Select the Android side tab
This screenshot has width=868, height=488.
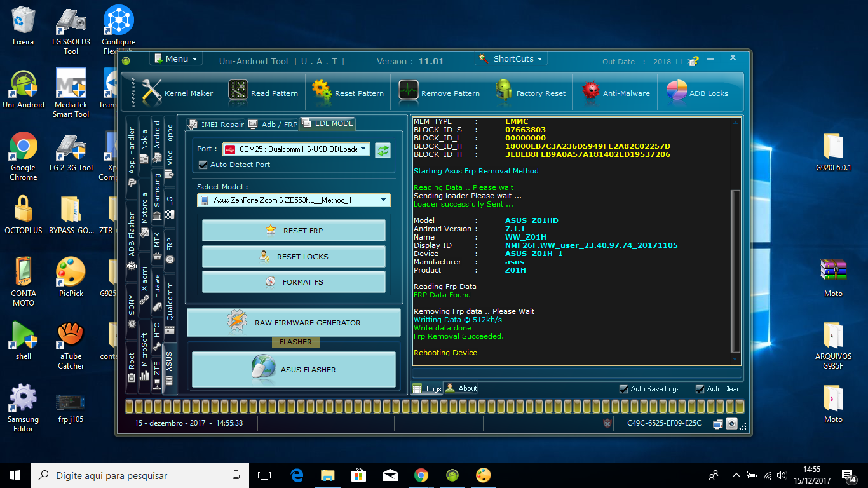pyautogui.click(x=157, y=142)
